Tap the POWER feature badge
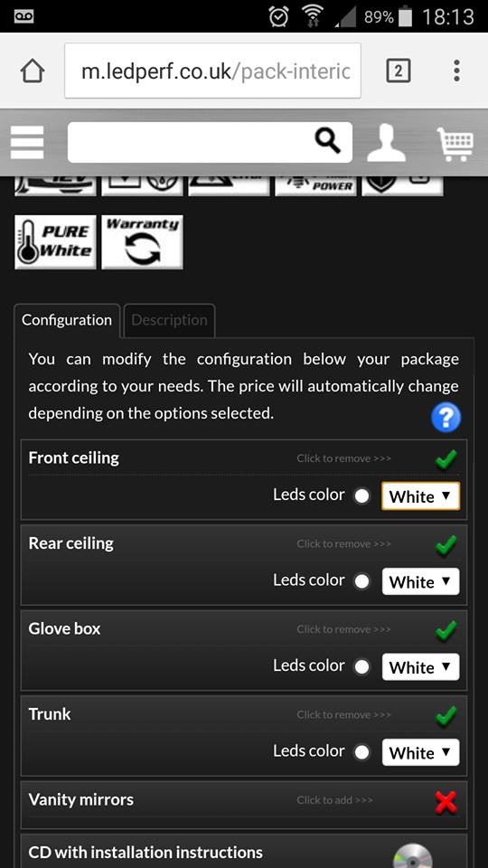 (316, 185)
